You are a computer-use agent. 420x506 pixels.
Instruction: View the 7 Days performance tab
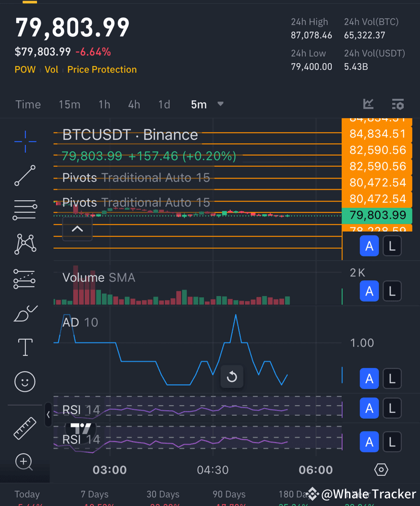click(x=94, y=494)
